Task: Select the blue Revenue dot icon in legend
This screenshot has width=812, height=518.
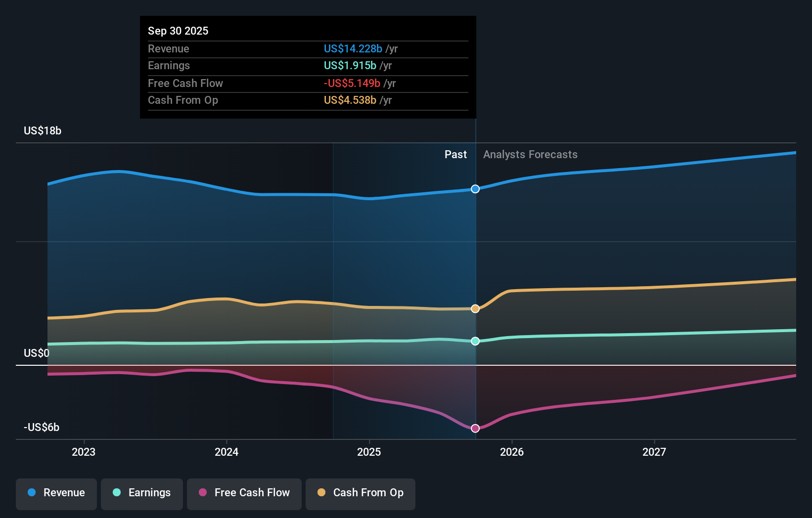Action: click(x=31, y=493)
